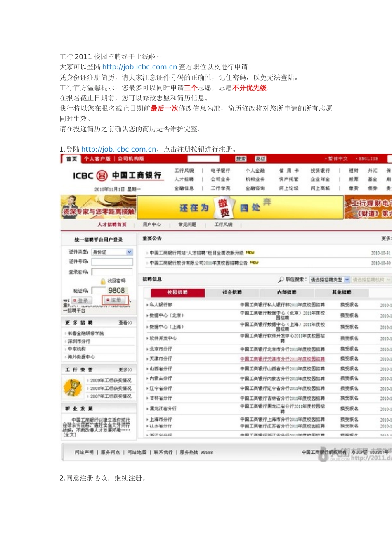
Task: Click the trophy mascot icon
Action: pos(73,387)
